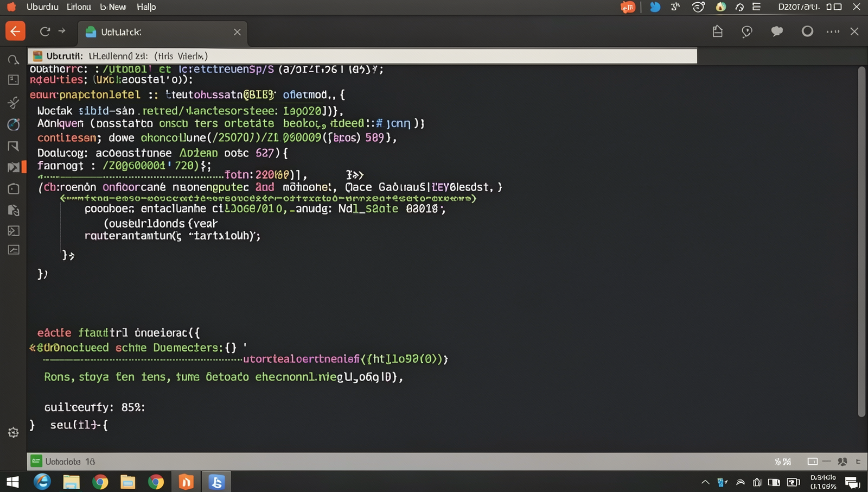This screenshot has width=868, height=492.
Task: Click the search magnifier in the sidebar
Action: click(x=14, y=59)
